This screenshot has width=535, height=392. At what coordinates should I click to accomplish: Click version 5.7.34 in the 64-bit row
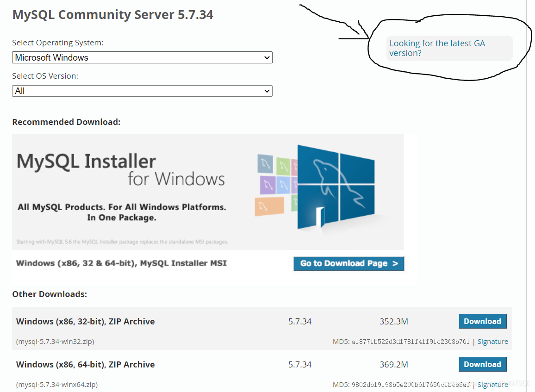pos(300,364)
